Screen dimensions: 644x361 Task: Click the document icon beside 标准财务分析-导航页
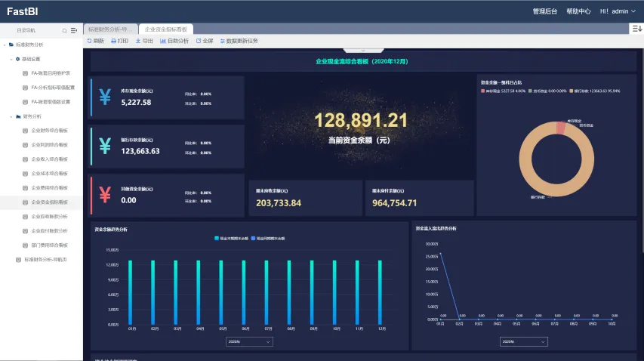click(18, 260)
